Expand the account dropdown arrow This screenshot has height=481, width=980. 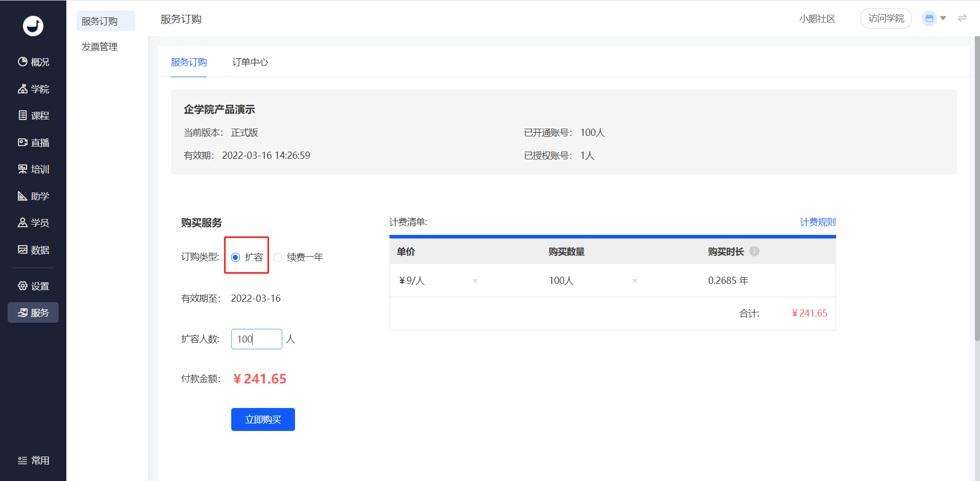[x=943, y=18]
